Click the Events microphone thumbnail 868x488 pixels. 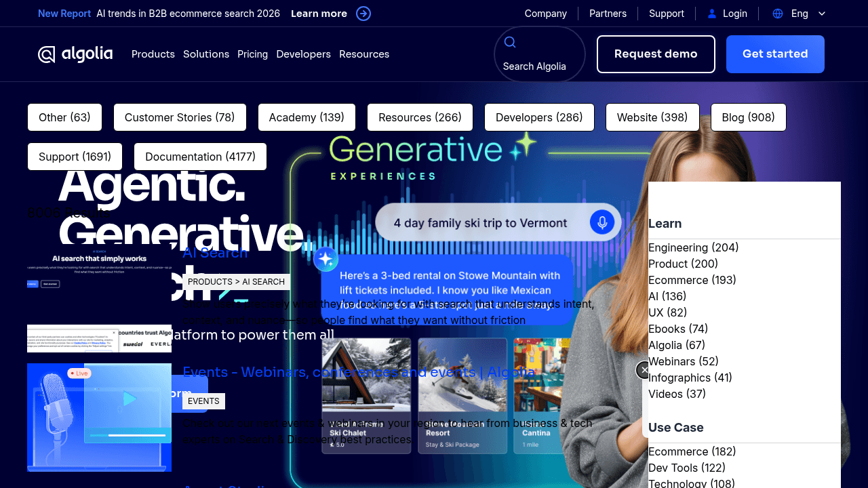click(99, 418)
